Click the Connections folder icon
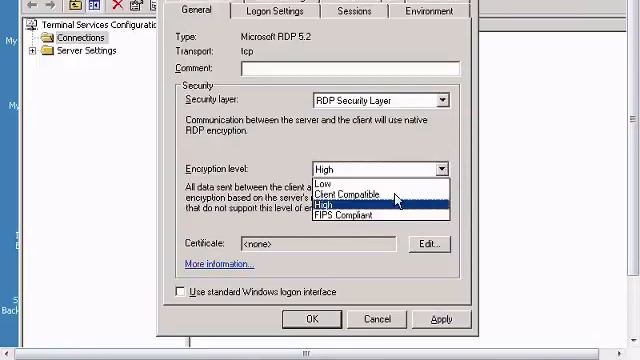The width and height of the screenshot is (640, 360). coord(47,38)
